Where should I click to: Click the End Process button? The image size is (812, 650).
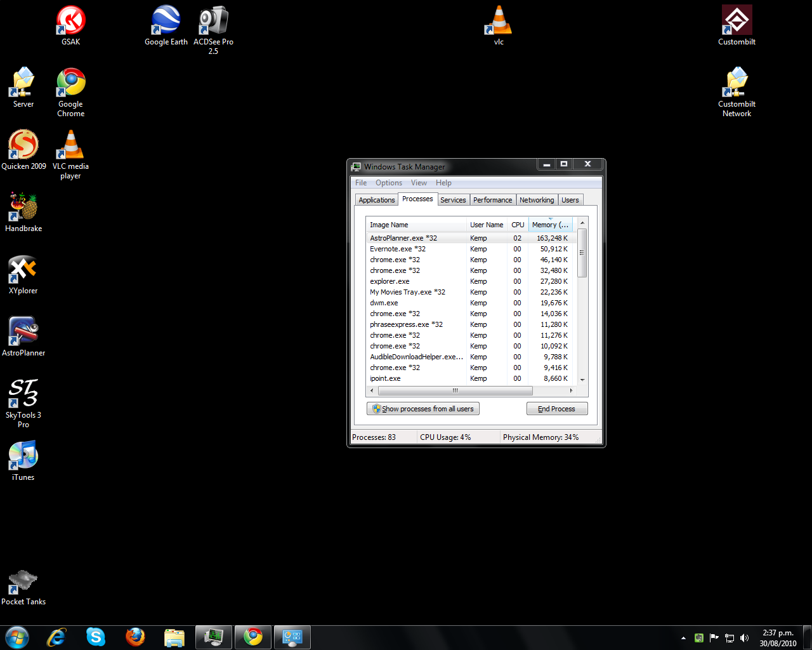coord(557,409)
